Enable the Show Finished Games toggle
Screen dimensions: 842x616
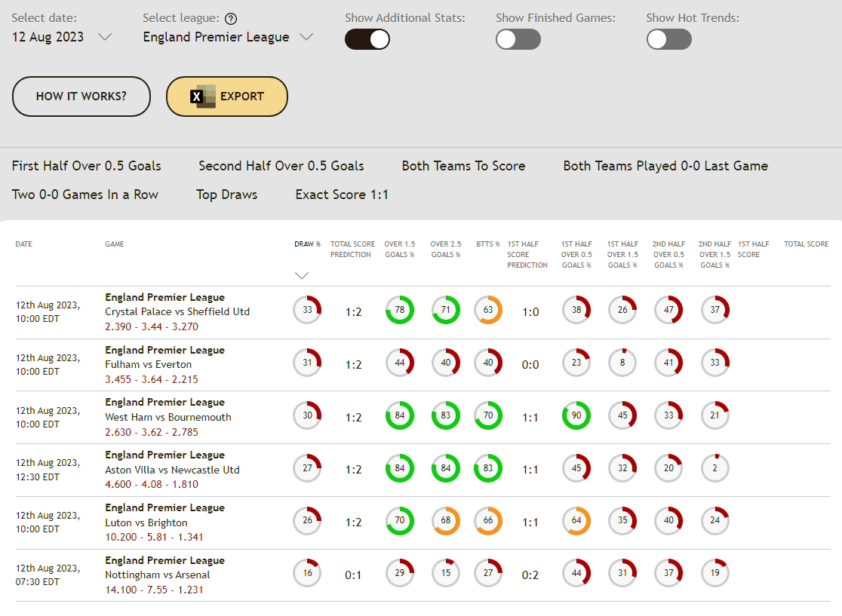click(x=518, y=39)
